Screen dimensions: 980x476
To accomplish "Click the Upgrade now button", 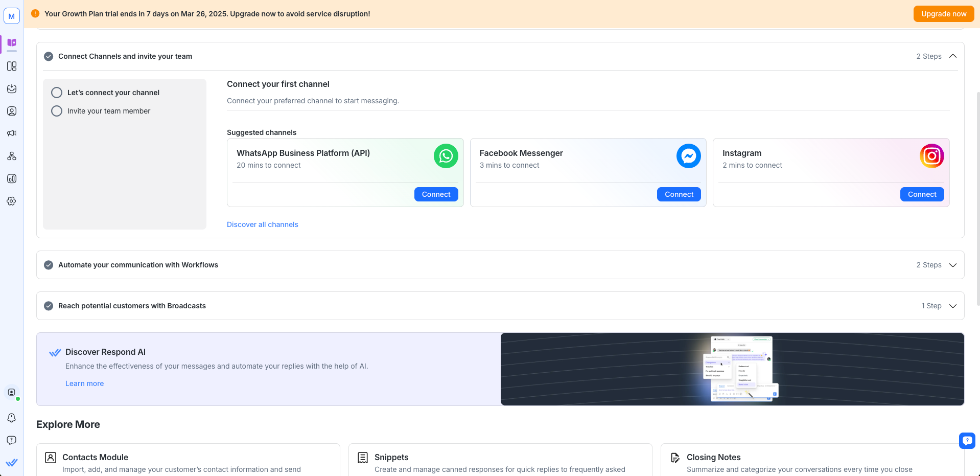I will 943,14.
